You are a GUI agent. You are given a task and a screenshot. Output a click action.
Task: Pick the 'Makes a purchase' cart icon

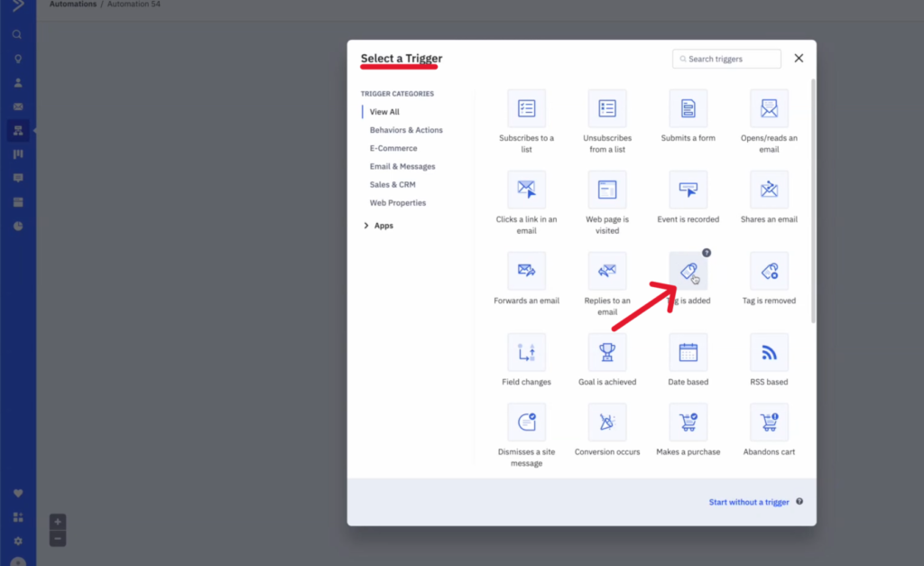(x=688, y=422)
